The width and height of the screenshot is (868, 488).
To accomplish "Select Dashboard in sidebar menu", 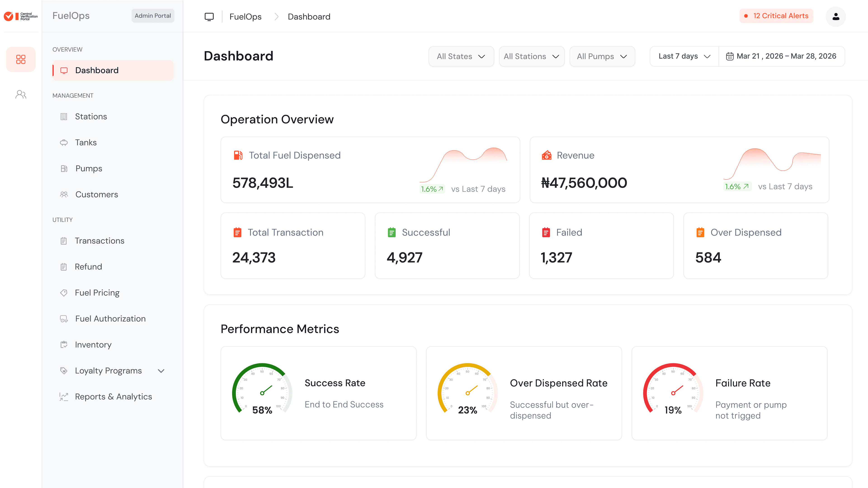I will tap(113, 70).
